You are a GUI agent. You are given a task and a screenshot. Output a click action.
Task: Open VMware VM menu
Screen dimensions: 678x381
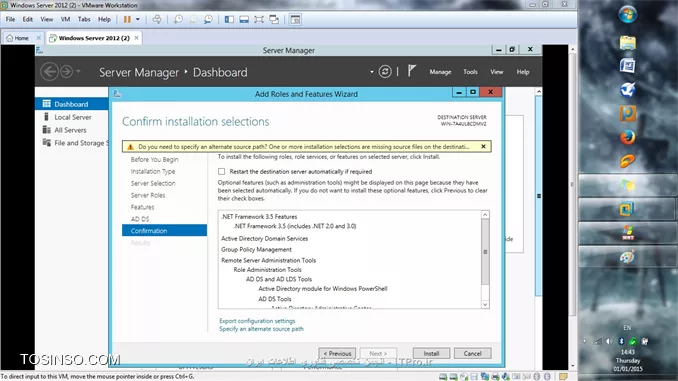(65, 19)
